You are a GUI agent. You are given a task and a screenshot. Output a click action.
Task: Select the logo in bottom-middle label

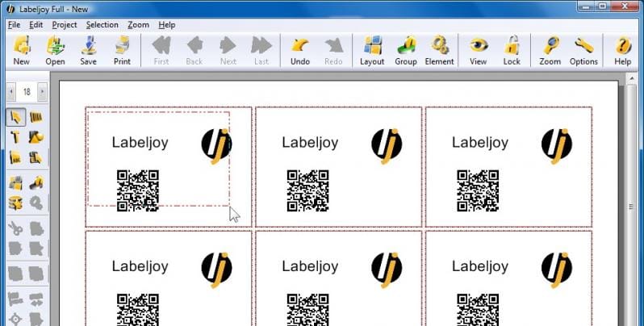387,270
